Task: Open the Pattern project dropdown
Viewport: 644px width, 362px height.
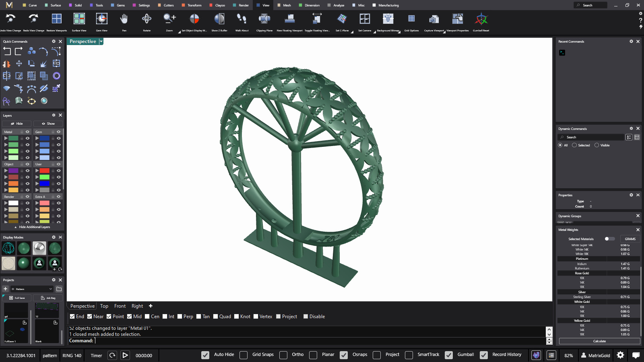Action: click(32, 289)
